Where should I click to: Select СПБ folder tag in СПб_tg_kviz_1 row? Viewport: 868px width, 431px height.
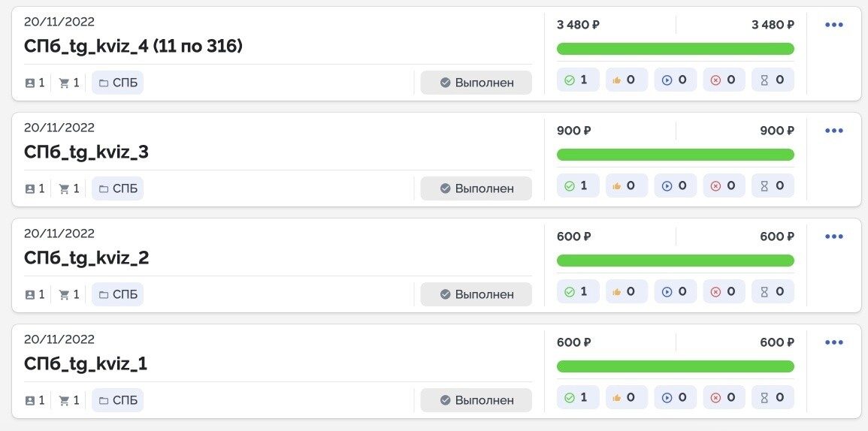coord(117,400)
